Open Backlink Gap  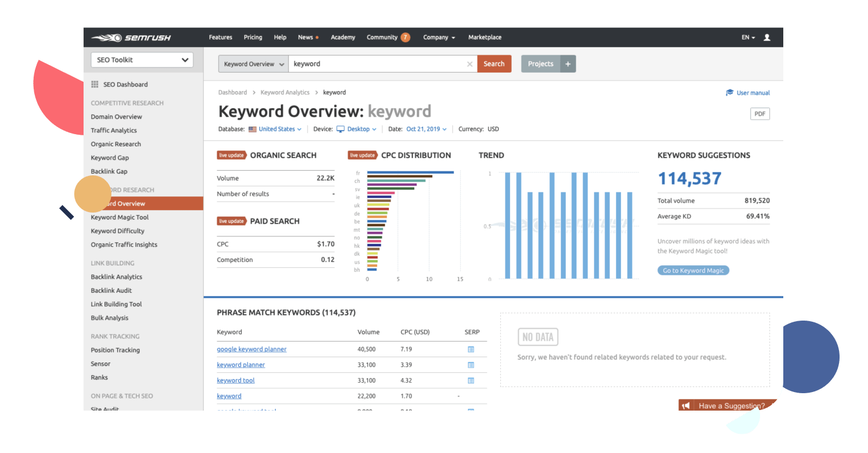click(x=109, y=171)
